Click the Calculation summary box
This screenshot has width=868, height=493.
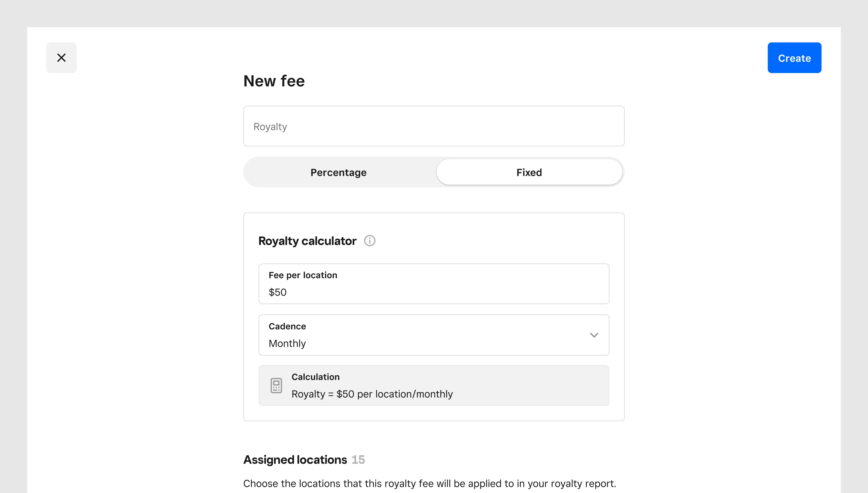coord(433,385)
